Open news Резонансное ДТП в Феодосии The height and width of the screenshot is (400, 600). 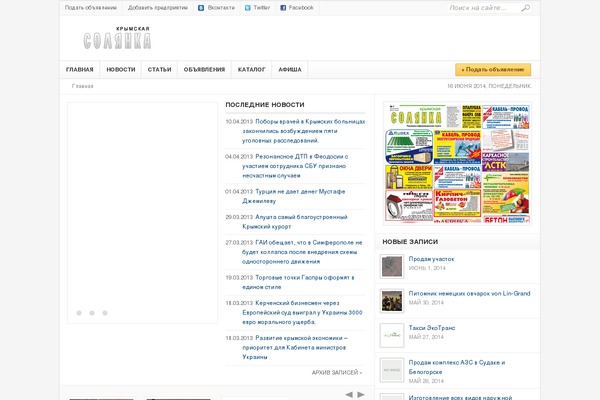[x=295, y=166]
